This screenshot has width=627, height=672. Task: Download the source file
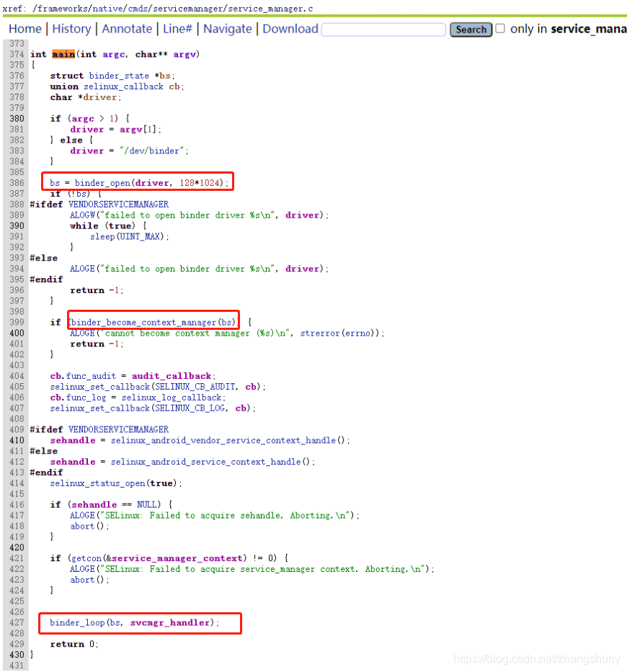[290, 29]
